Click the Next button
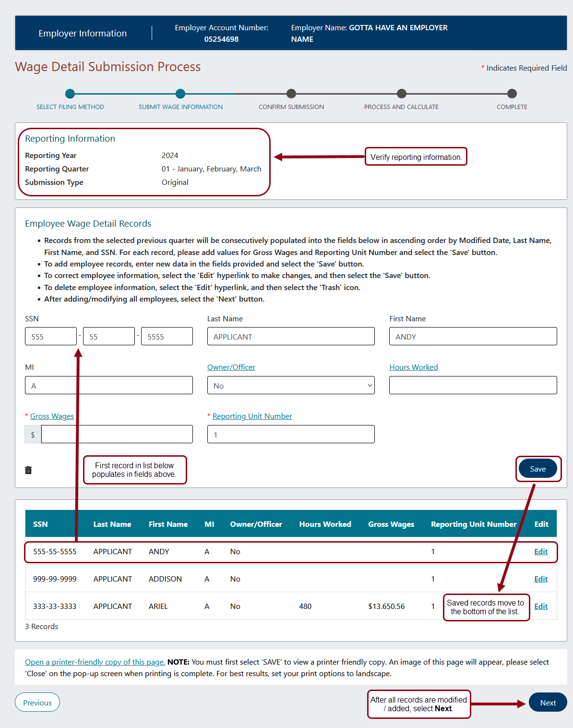The width and height of the screenshot is (573, 728). tap(548, 703)
